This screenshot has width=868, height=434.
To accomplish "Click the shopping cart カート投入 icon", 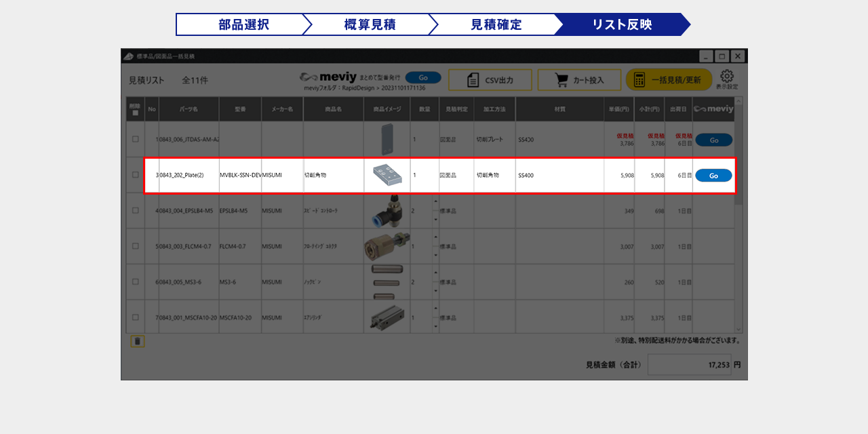I will click(561, 80).
